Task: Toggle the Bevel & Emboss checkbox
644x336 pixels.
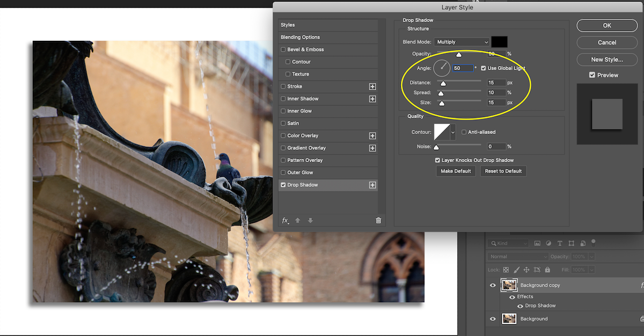Action: 283,50
